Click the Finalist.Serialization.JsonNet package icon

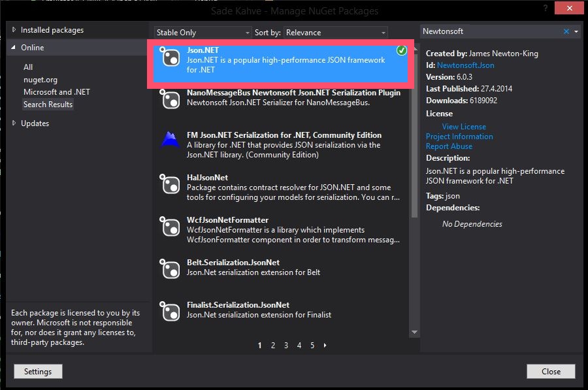(x=171, y=311)
